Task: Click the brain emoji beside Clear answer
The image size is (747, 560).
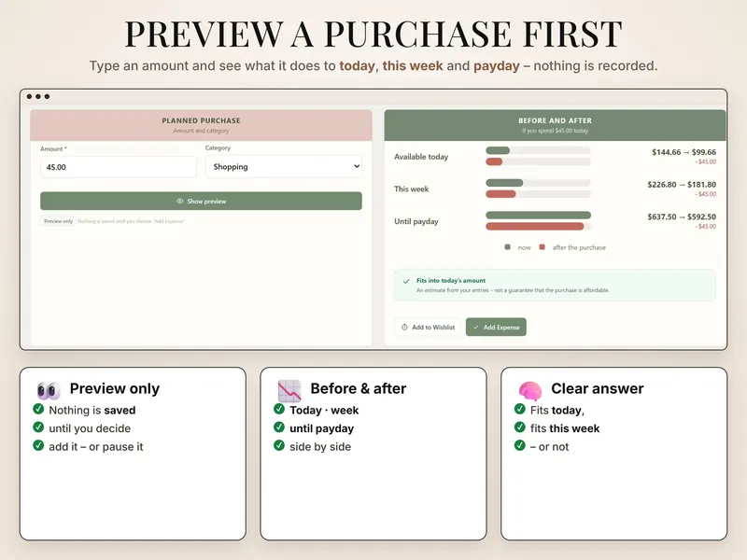Action: [x=530, y=390]
